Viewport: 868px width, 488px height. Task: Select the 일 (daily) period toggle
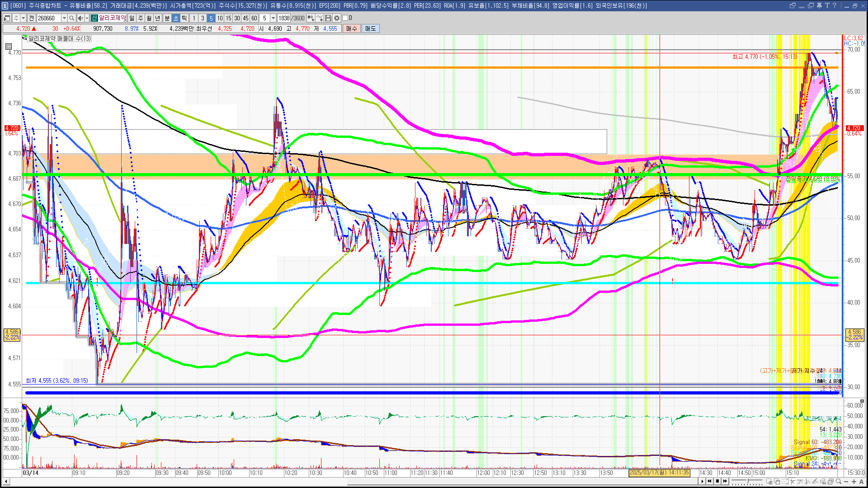[132, 18]
